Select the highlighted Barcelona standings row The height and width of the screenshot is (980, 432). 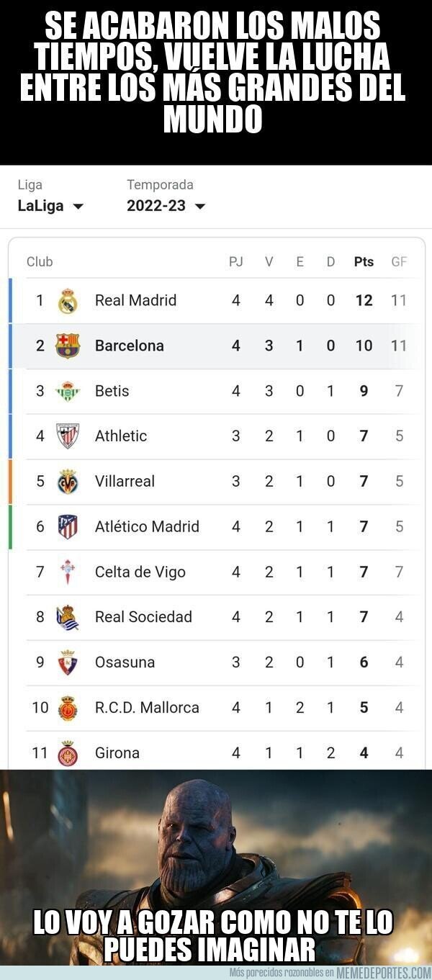[216, 345]
